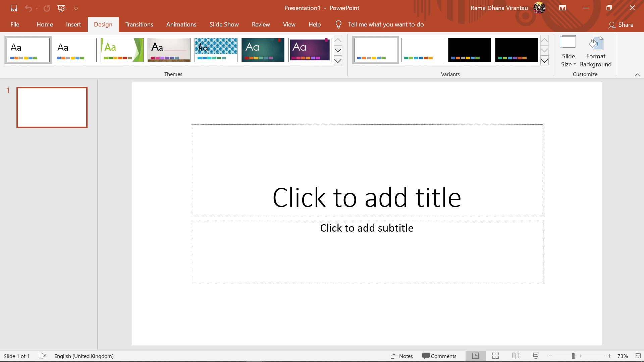Expand the Themes gallery More arrow
The height and width of the screenshot is (362, 644).
click(338, 61)
